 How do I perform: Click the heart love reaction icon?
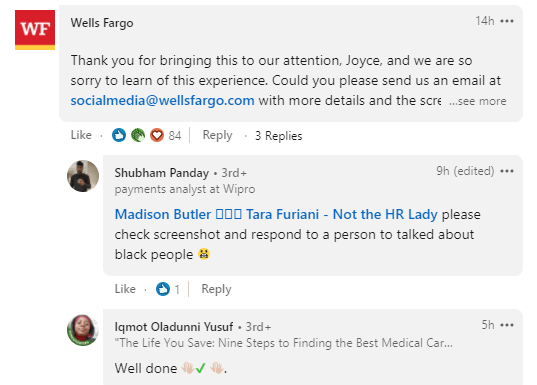pos(157,135)
